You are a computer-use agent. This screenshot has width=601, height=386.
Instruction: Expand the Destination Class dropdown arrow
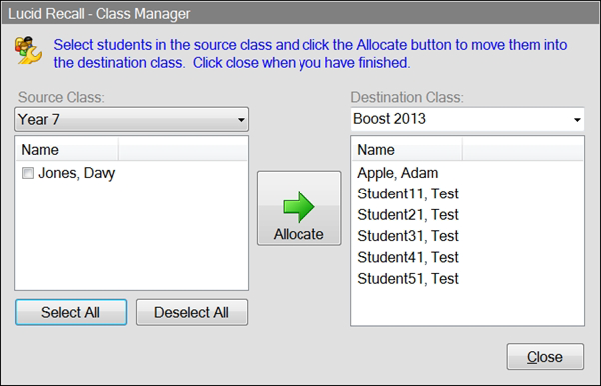[x=577, y=120]
